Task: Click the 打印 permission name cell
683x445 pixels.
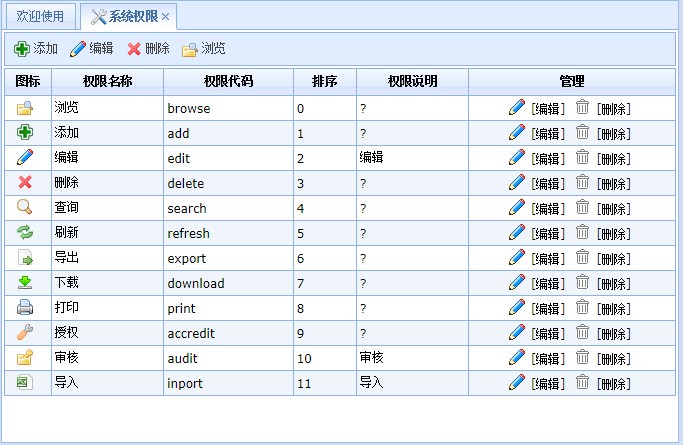Action: 108,308
